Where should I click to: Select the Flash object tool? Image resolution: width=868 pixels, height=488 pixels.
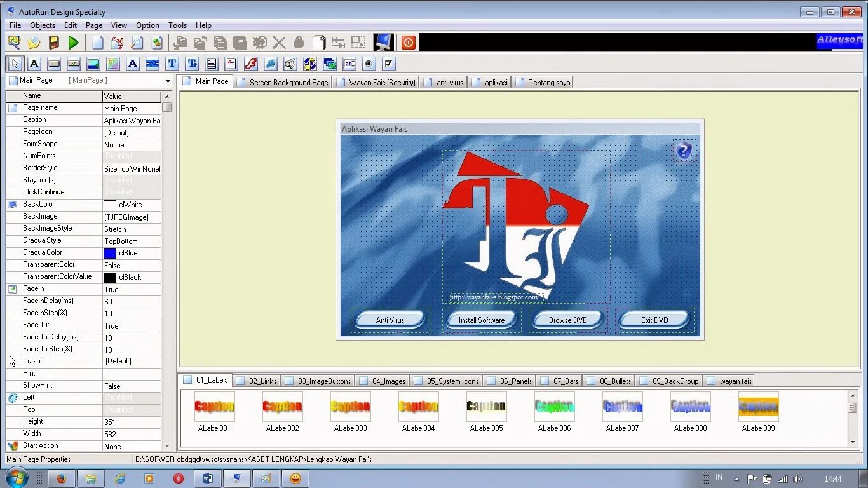click(x=250, y=64)
